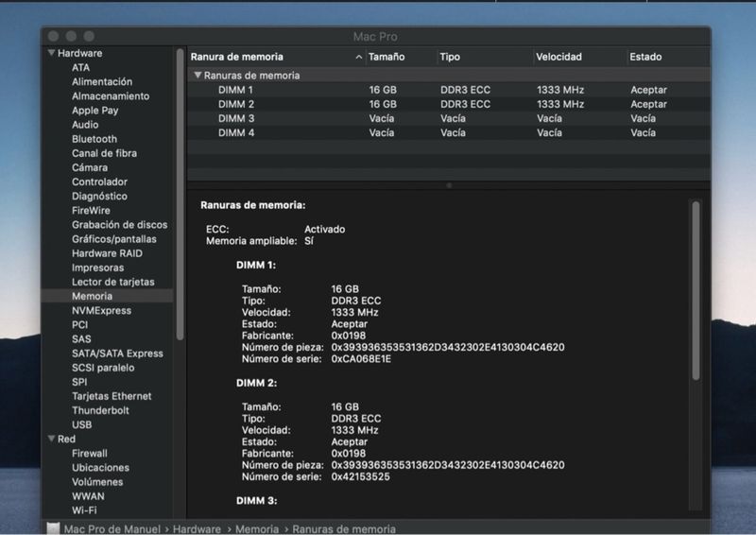
Task: Select PCI in the sidebar
Action: 79,324
